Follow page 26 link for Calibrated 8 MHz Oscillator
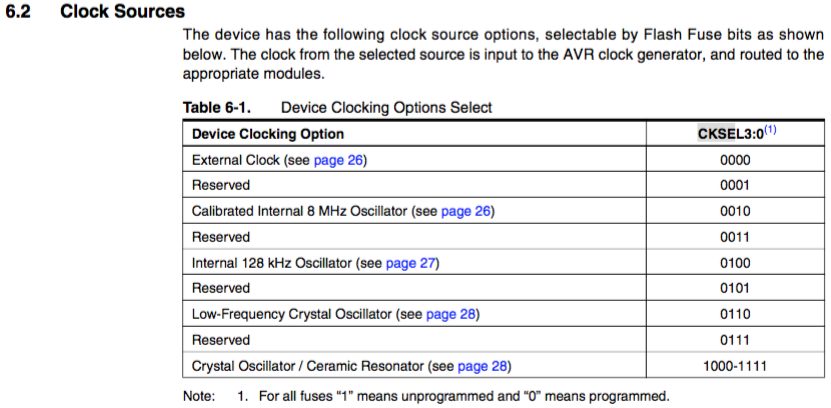Image resolution: width=831 pixels, height=408 pixels. [x=465, y=211]
